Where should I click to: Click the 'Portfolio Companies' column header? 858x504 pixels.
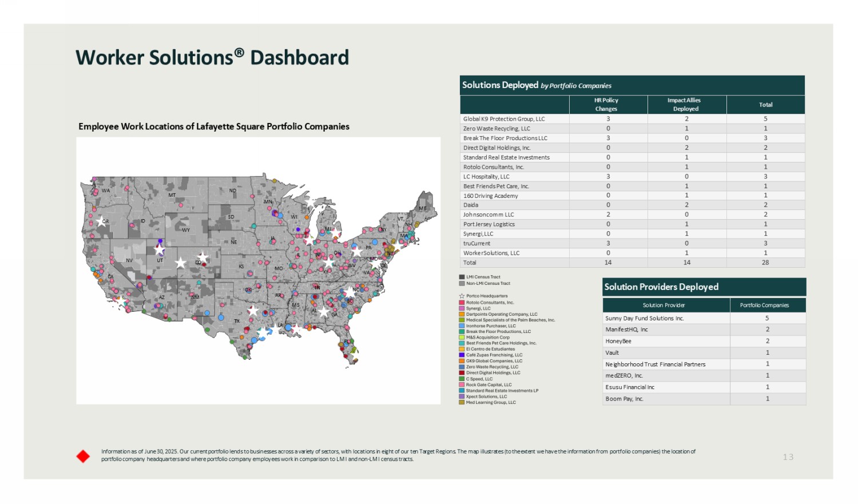click(768, 305)
